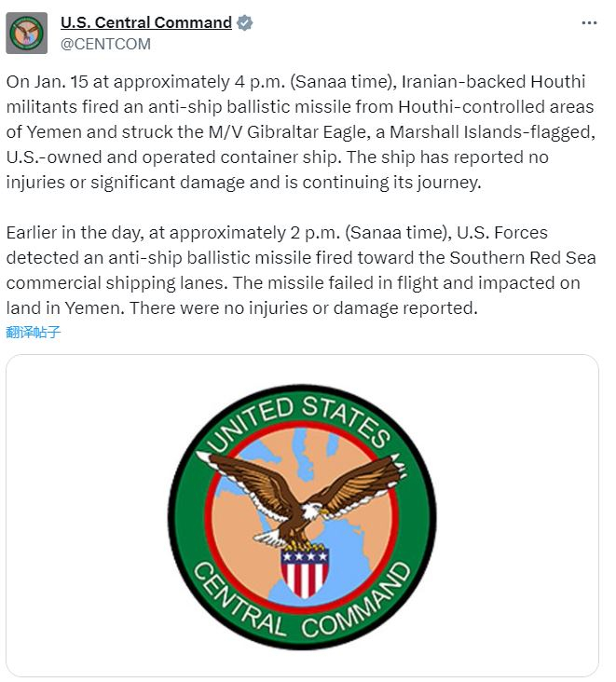Open the attached Central Command emblem image
Image resolution: width=616 pixels, height=682 pixels.
tap(302, 514)
